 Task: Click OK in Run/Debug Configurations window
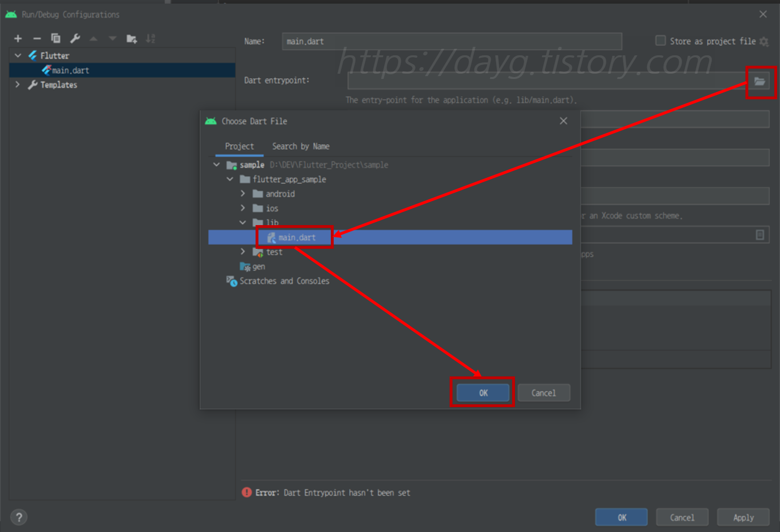[x=621, y=517]
